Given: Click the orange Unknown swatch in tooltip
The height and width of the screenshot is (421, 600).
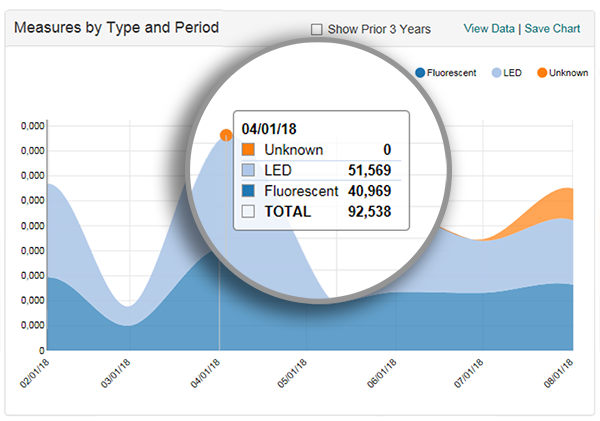Looking at the screenshot, I should point(248,150).
